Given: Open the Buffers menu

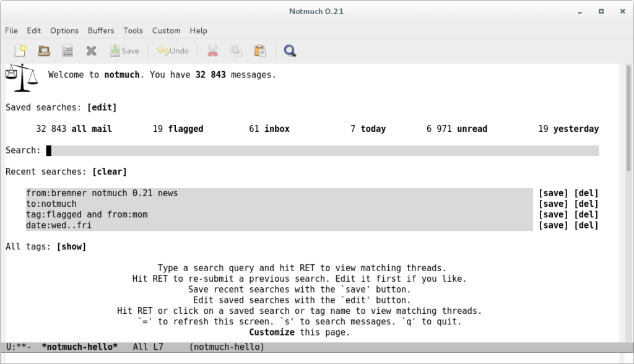Looking at the screenshot, I should 100,30.
